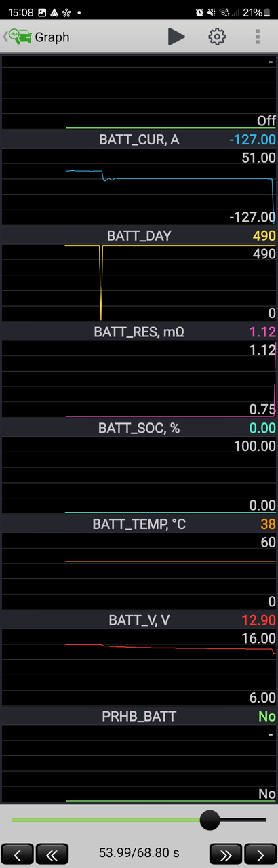Select the PRHB_BATT graph header

(139, 716)
